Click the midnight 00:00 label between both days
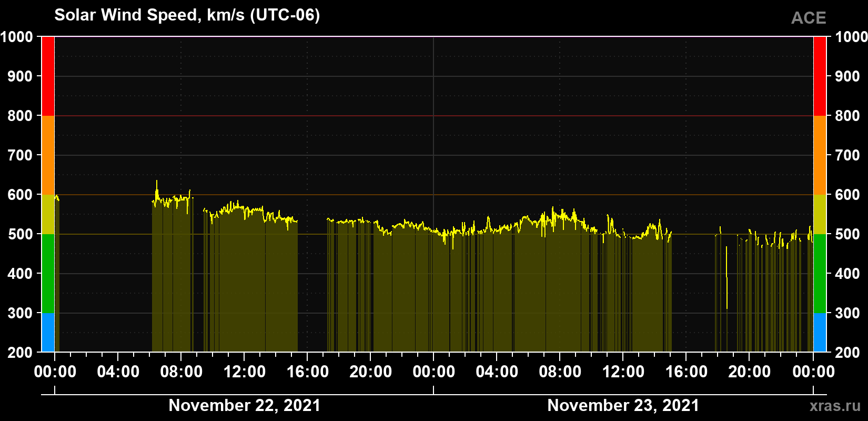868x421 pixels. pyautogui.click(x=433, y=372)
